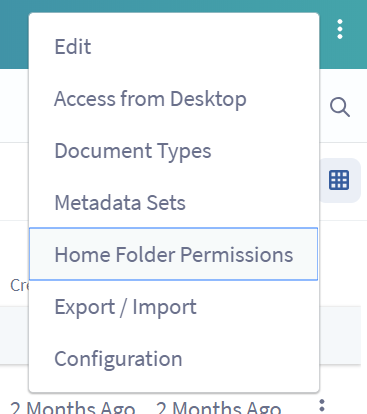Image resolution: width=367 pixels, height=414 pixels.
Task: Click the teal header bar left of the menu
Action: 14,34
